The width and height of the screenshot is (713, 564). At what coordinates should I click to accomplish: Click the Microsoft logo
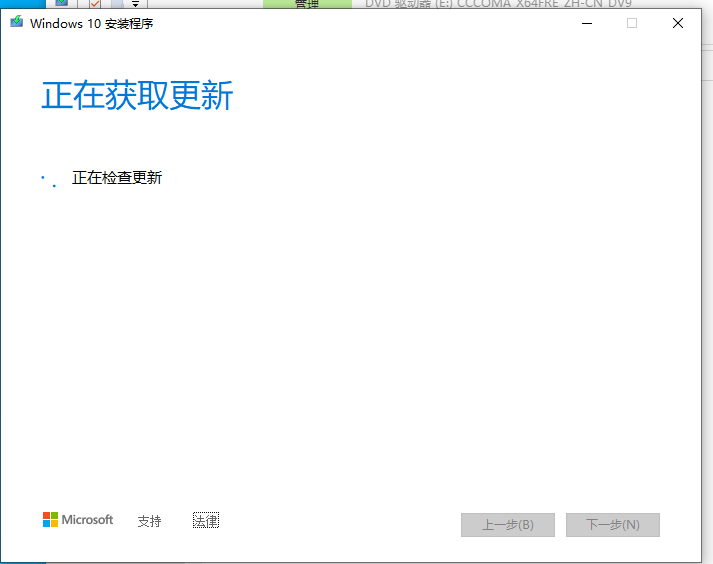(x=78, y=519)
